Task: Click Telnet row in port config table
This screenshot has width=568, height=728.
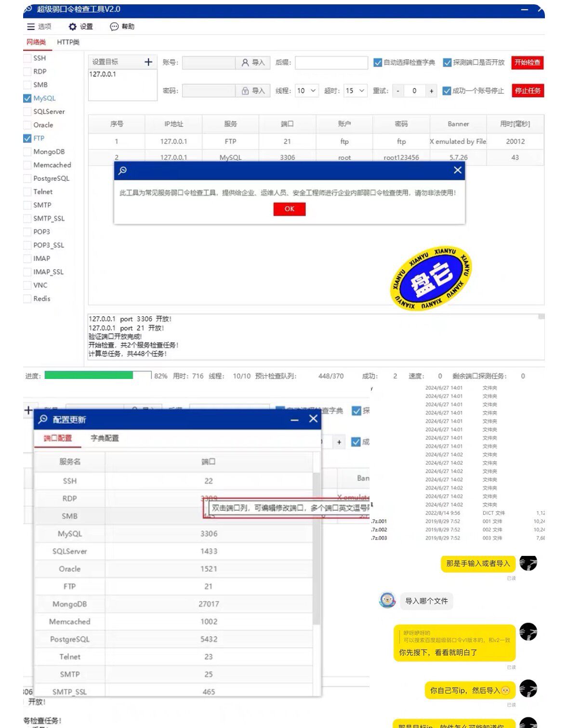Action: [173, 657]
